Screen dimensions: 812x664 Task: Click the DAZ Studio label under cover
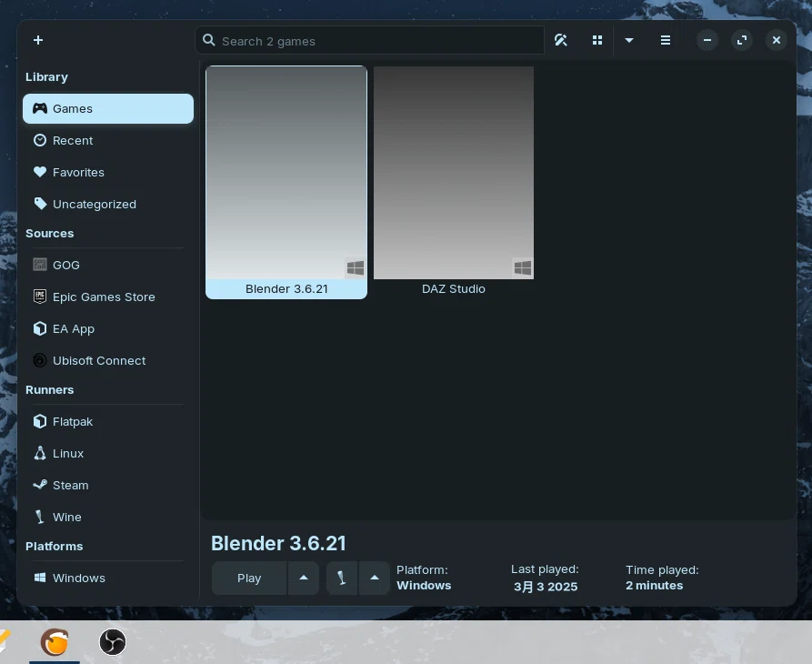coord(454,289)
